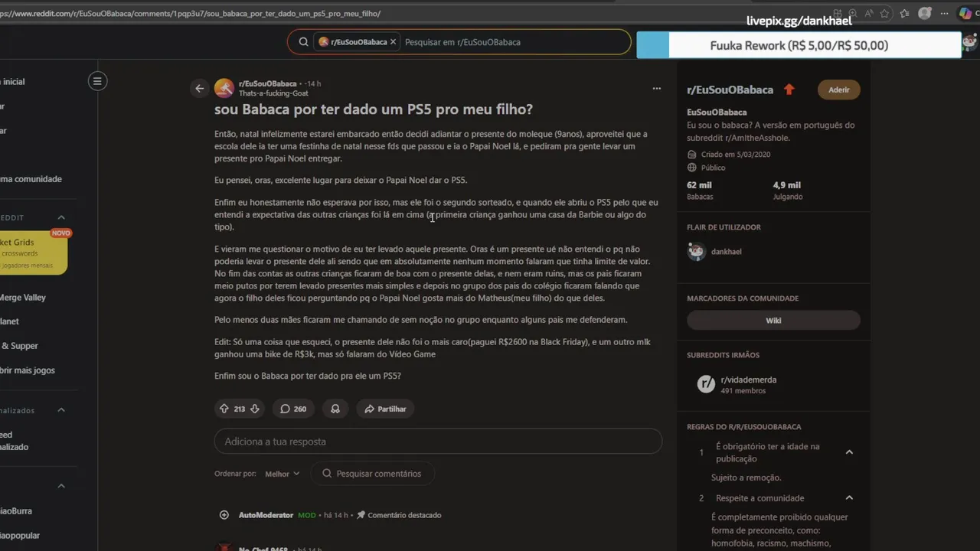Downvote the PS5 post
The width and height of the screenshot is (980, 551).
pos(255,409)
